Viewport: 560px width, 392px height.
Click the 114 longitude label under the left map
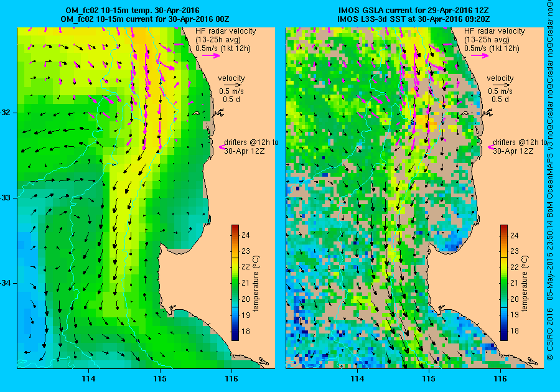tap(88, 379)
